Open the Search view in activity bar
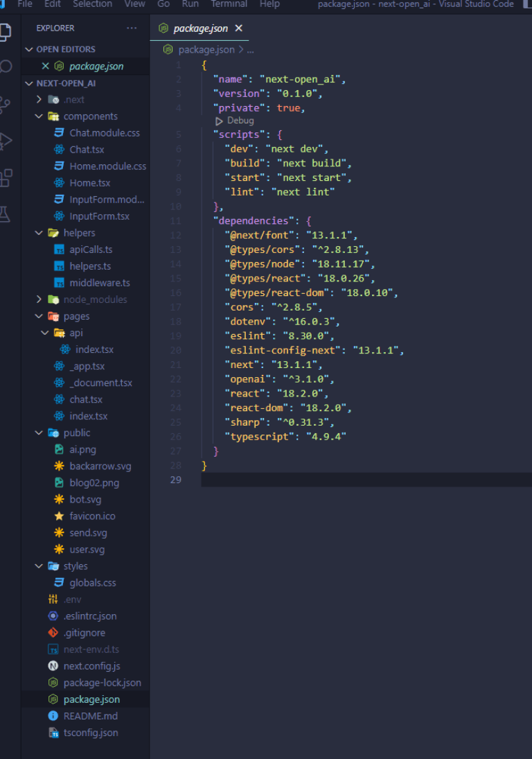The height and width of the screenshot is (759, 532). pyautogui.click(x=6, y=67)
